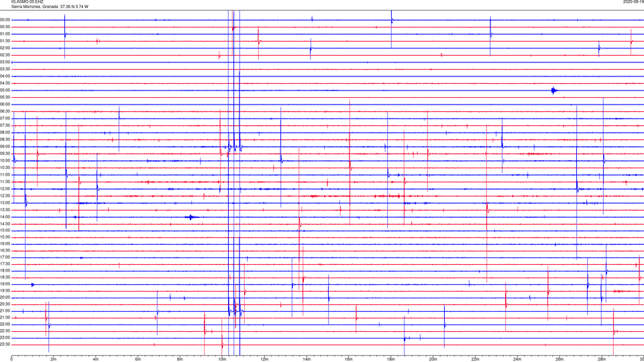Viewport: 644px width, 362px height.
Task: Click the blue event burst on 05:00 trace
Action: (x=554, y=90)
